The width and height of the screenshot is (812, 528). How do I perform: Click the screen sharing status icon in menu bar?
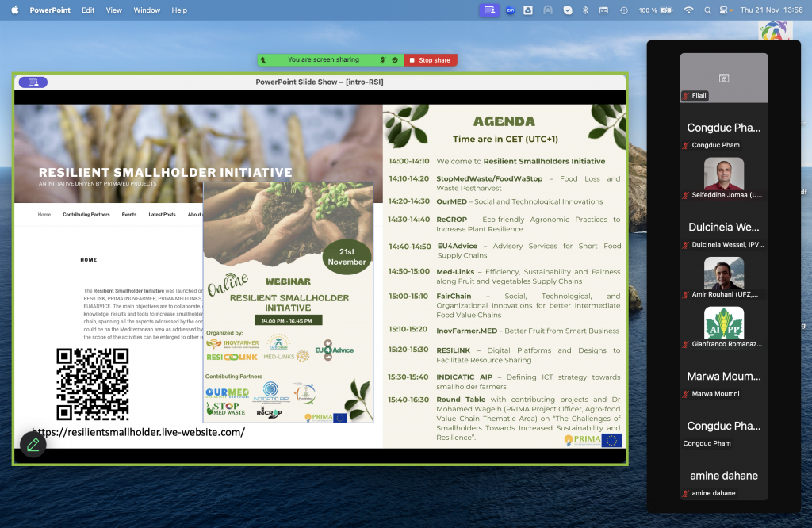click(489, 10)
